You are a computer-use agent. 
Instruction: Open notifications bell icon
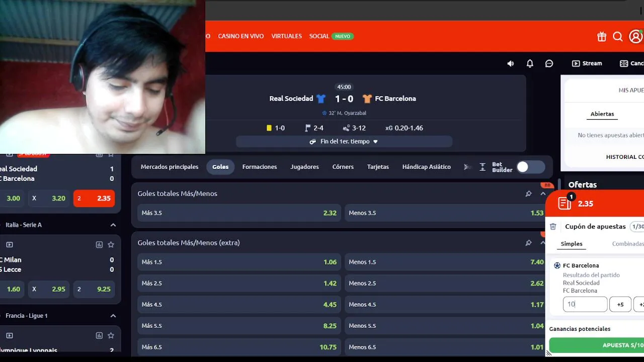click(x=530, y=63)
